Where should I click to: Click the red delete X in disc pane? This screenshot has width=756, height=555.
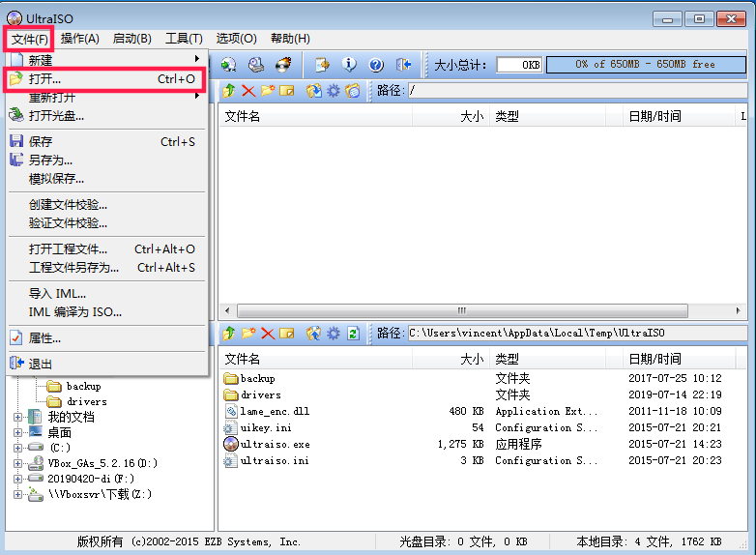(x=248, y=90)
